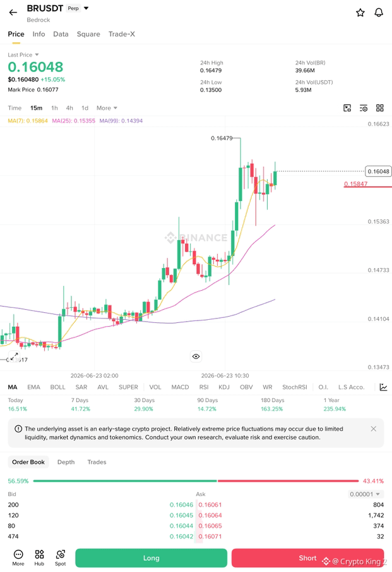This screenshot has width=392, height=572.
Task: Open the Trades tab
Action: 97,462
